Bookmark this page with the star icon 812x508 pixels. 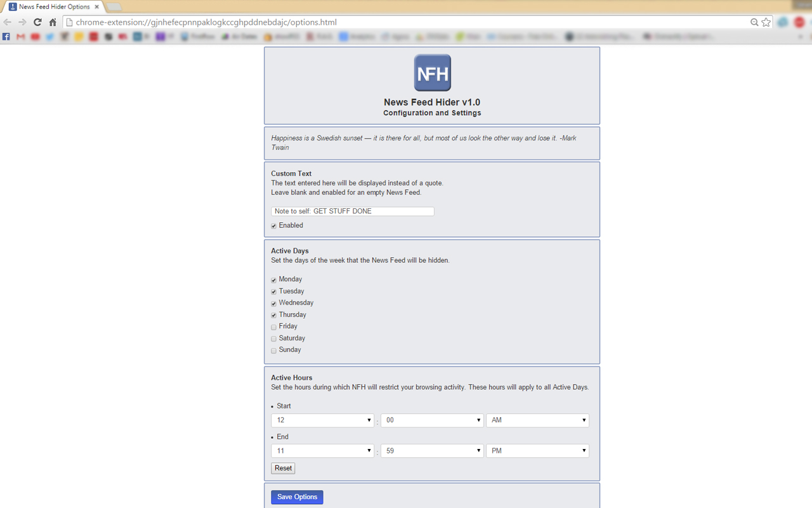click(766, 21)
